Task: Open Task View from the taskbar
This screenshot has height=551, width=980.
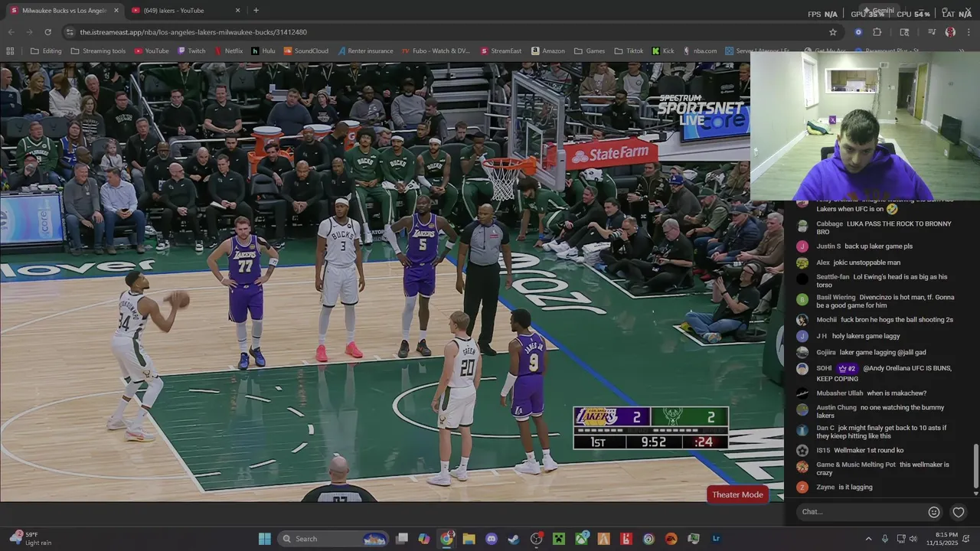Action: click(x=402, y=539)
